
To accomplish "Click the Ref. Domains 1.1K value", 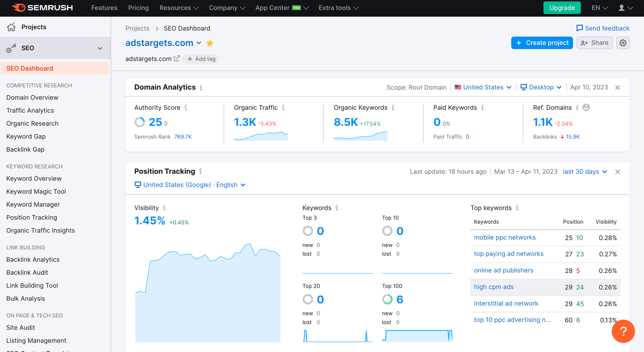I will point(543,122).
